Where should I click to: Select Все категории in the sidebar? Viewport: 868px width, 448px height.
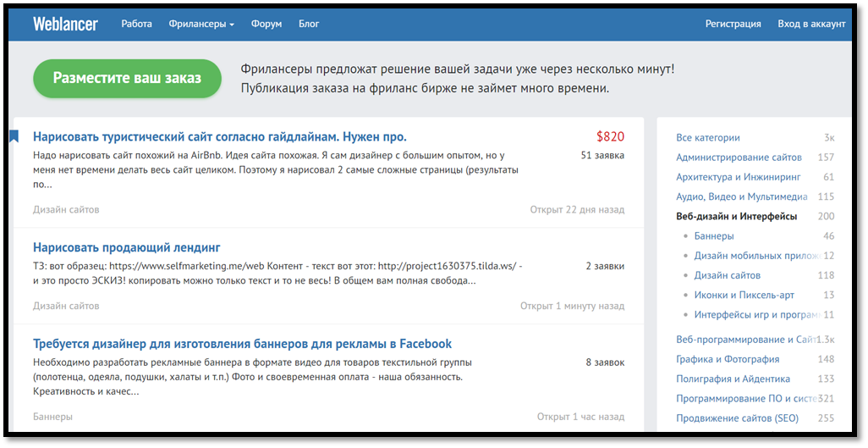[x=708, y=137]
